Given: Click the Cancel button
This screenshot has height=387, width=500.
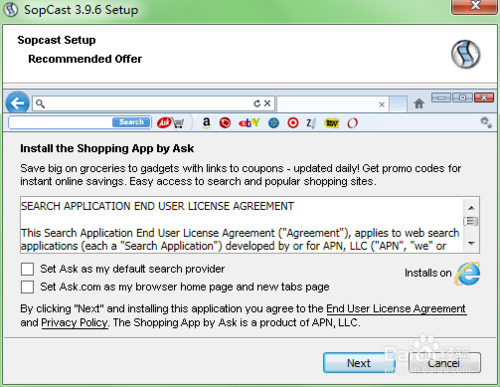Looking at the screenshot, I should click(444, 363).
